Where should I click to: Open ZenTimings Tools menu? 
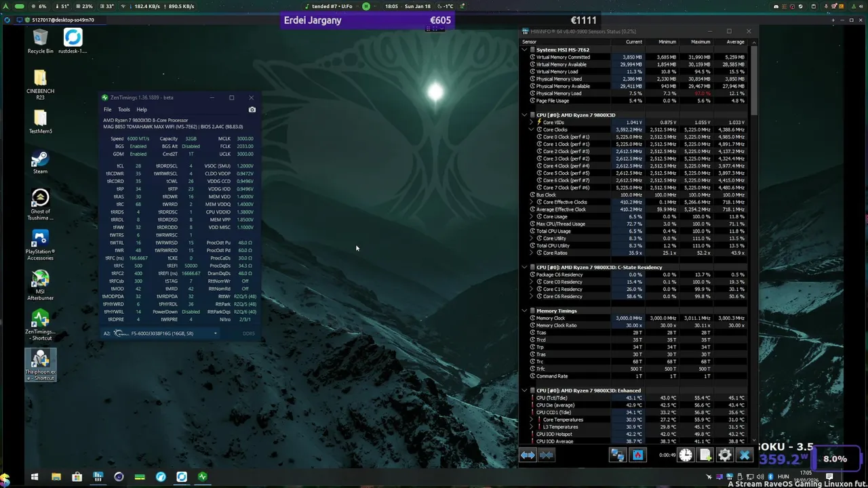[x=123, y=110]
